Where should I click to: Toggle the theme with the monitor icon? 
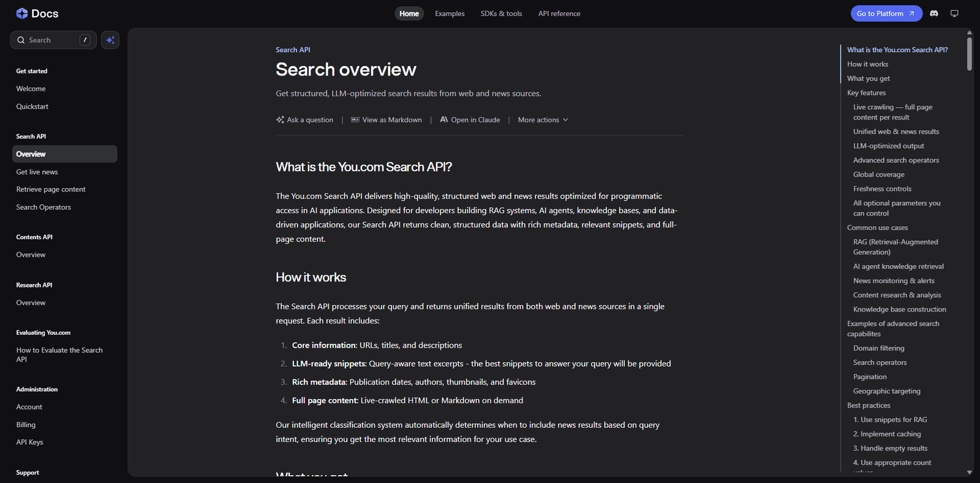click(954, 13)
